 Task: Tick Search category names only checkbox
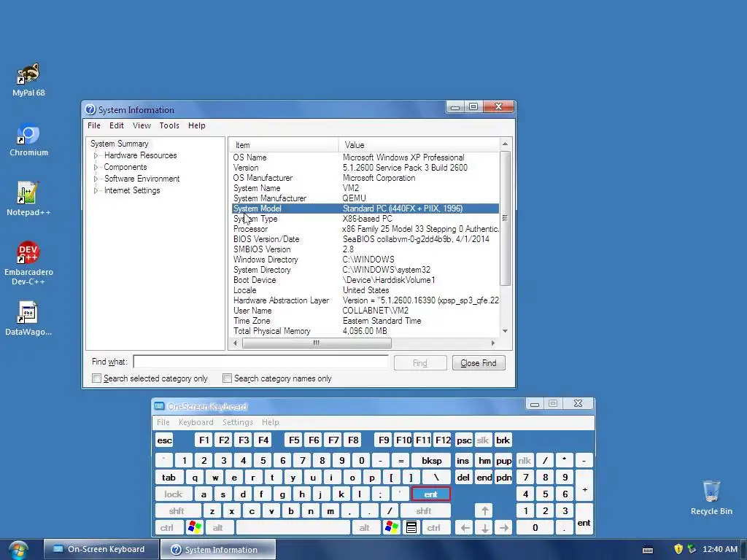228,378
